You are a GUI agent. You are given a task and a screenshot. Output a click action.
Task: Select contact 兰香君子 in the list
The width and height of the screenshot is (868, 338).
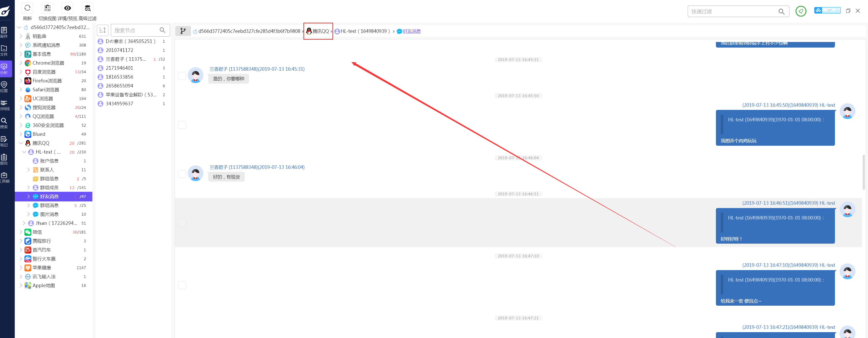126,59
